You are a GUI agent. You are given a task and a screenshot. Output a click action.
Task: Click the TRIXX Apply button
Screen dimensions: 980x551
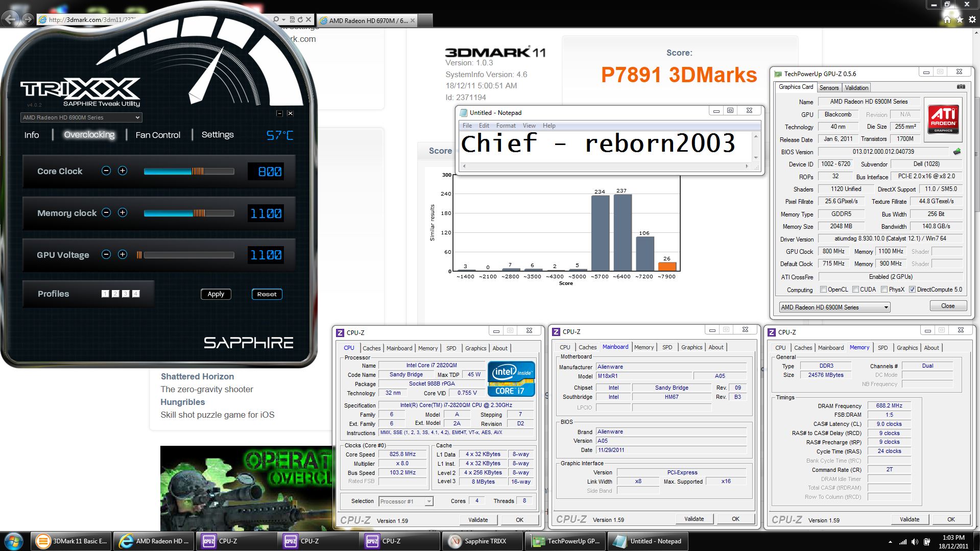(216, 294)
